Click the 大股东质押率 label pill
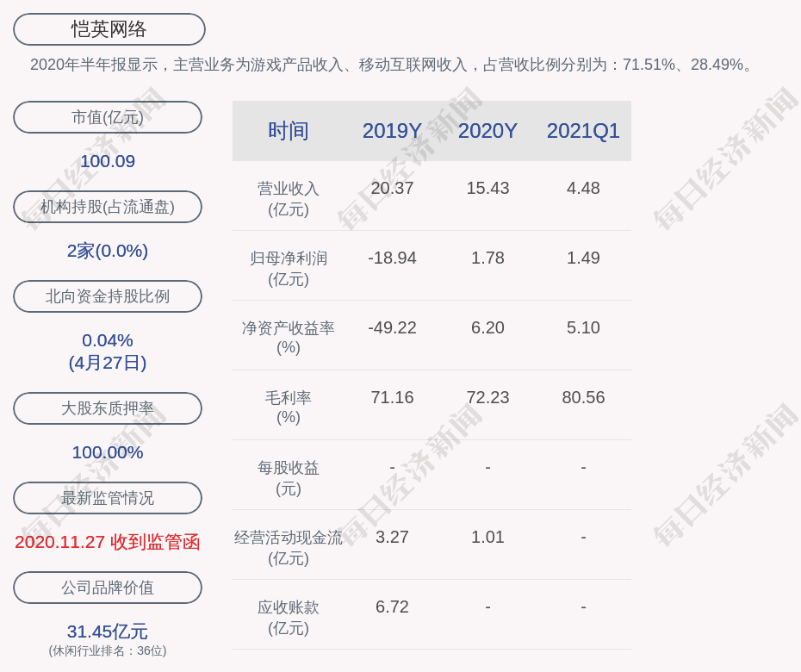Viewport: 801px width, 672px height. (x=108, y=408)
